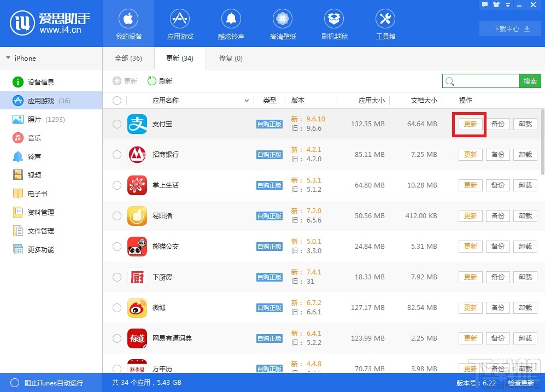Click the 熊猫公交 app icon
545x392 pixels.
click(x=137, y=247)
